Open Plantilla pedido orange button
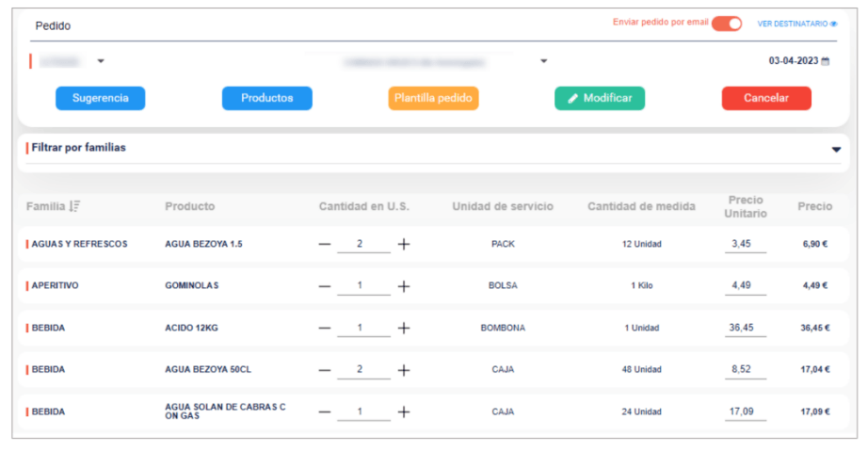The height and width of the screenshot is (451, 868). tap(433, 98)
